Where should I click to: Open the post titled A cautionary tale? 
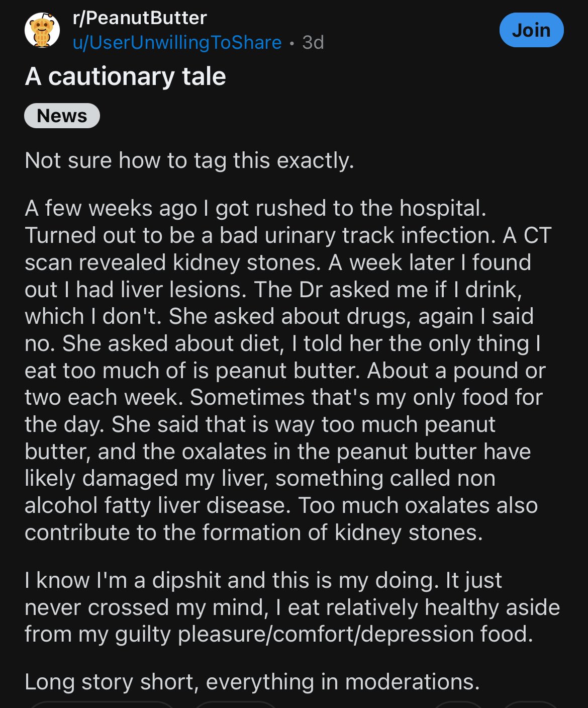click(x=126, y=76)
